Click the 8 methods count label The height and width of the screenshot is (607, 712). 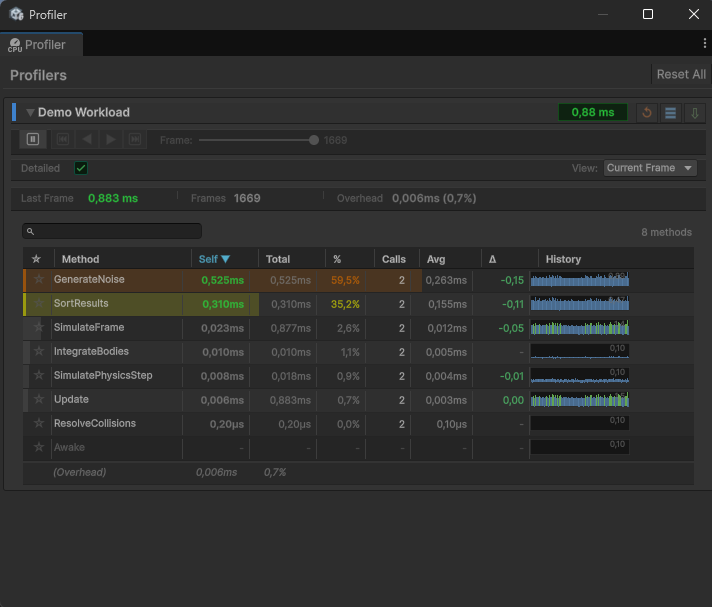tap(666, 232)
